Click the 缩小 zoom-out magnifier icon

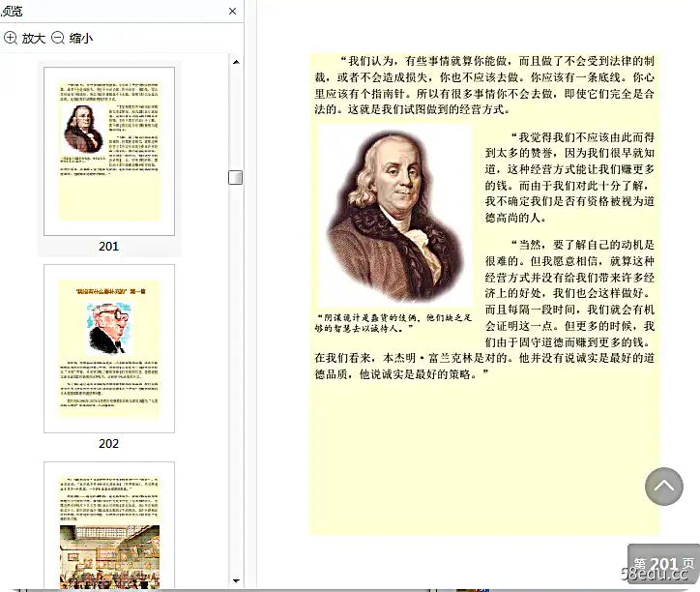coord(58,38)
